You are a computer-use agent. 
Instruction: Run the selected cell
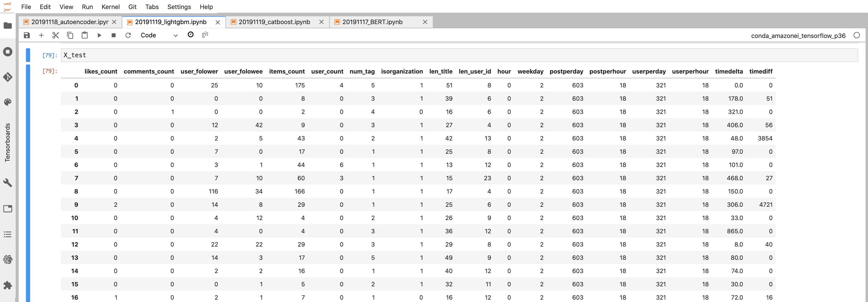coord(99,35)
